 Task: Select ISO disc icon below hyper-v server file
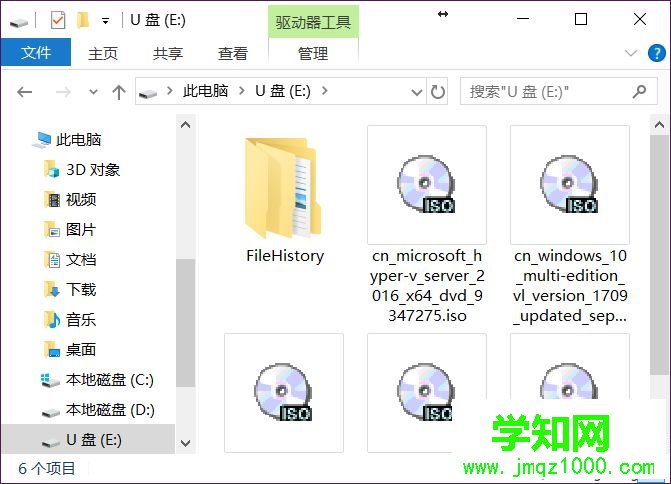point(425,392)
